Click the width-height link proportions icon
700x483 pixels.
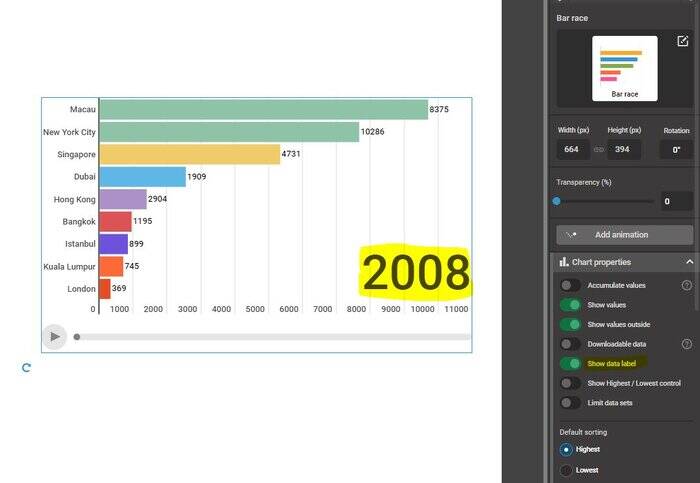tap(599, 149)
